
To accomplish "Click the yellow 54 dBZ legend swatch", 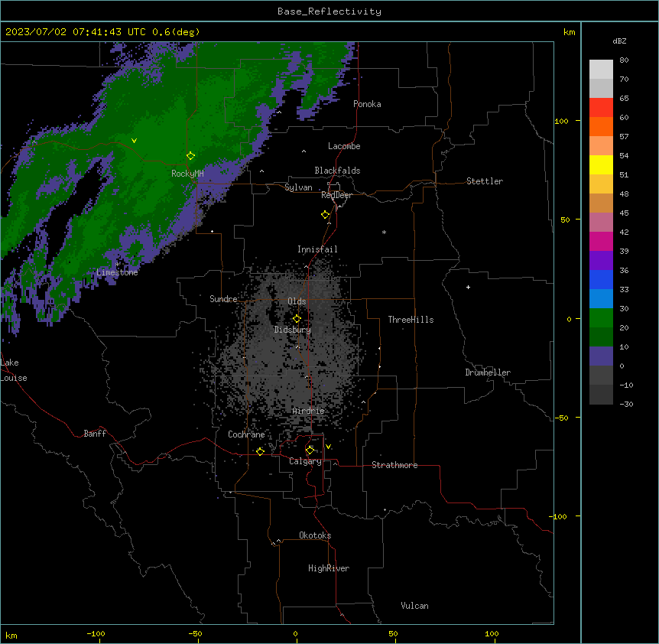I will [601, 164].
